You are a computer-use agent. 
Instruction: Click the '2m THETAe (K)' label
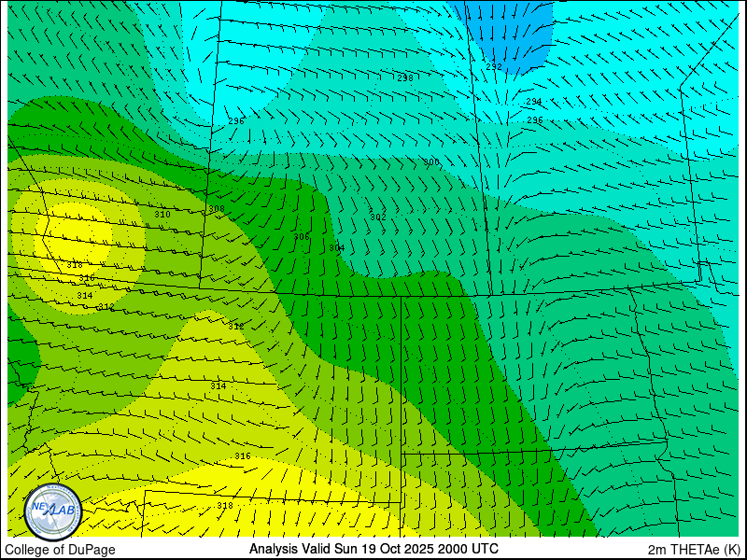pos(694,550)
